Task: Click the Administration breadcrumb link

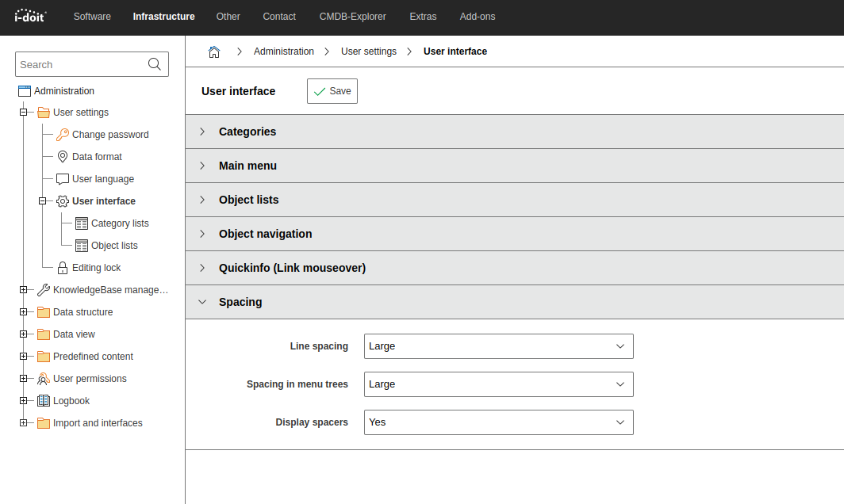Action: click(284, 52)
